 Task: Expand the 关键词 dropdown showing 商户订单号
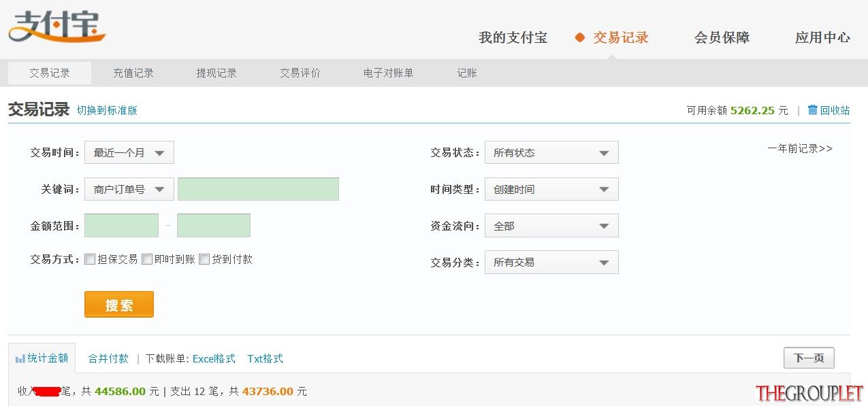click(x=129, y=189)
